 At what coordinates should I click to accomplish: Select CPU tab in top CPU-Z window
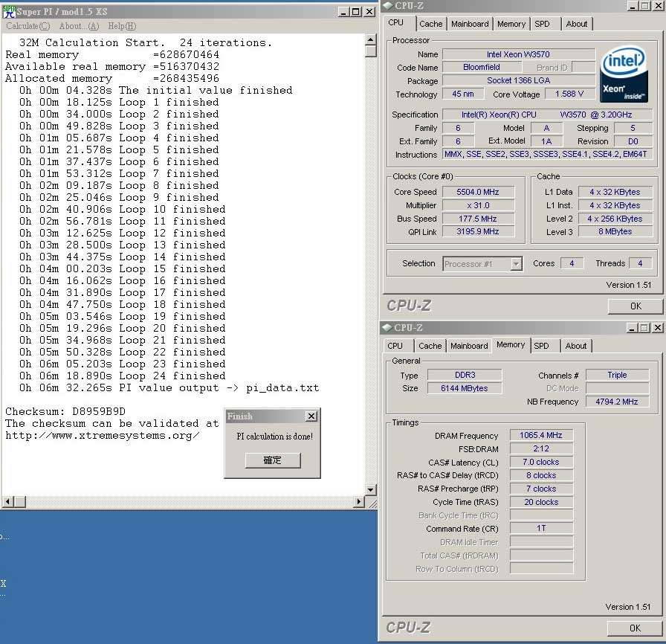click(396, 22)
